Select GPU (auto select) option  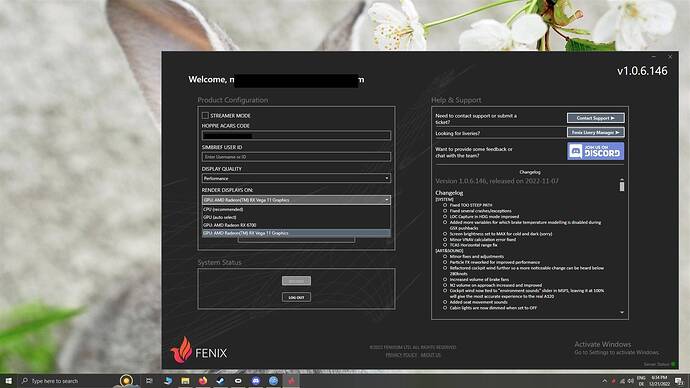[x=296, y=217]
